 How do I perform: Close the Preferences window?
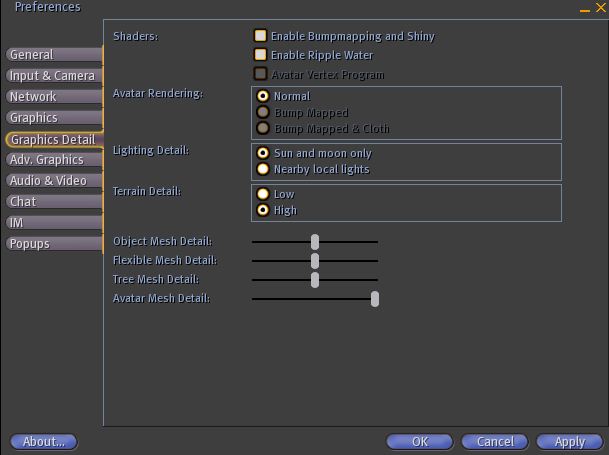tap(600, 8)
